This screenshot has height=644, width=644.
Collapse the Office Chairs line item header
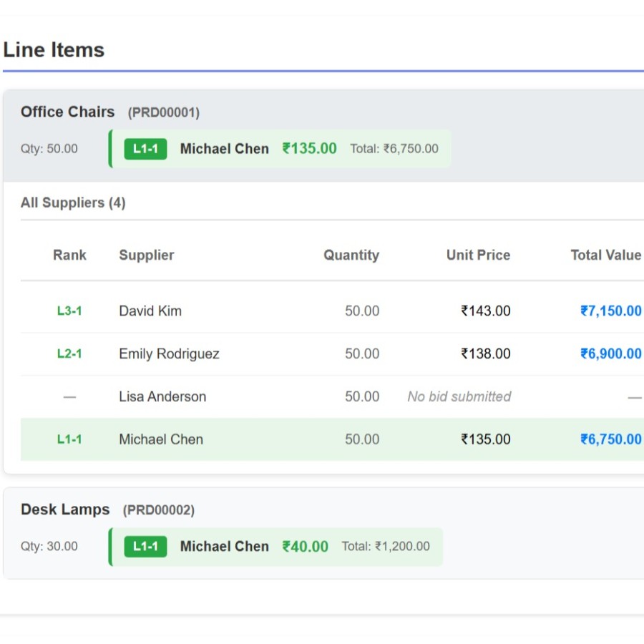67,112
